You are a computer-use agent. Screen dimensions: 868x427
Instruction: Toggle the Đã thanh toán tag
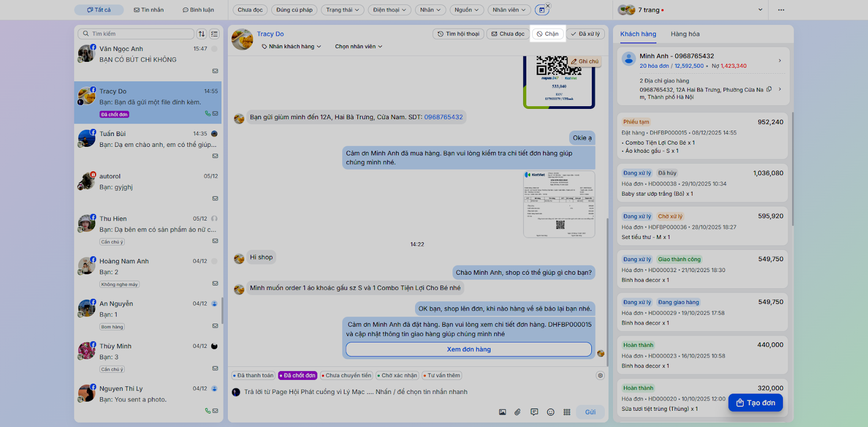[x=253, y=376]
